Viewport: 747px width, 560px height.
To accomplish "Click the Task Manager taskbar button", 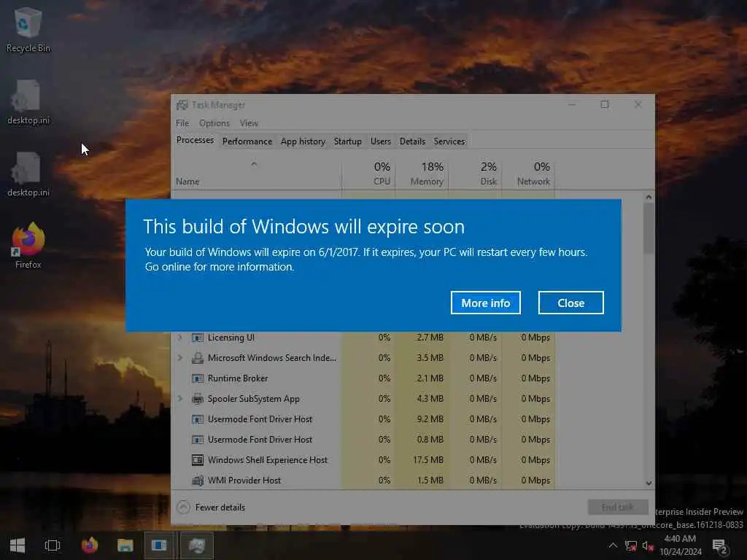I will coord(196,545).
